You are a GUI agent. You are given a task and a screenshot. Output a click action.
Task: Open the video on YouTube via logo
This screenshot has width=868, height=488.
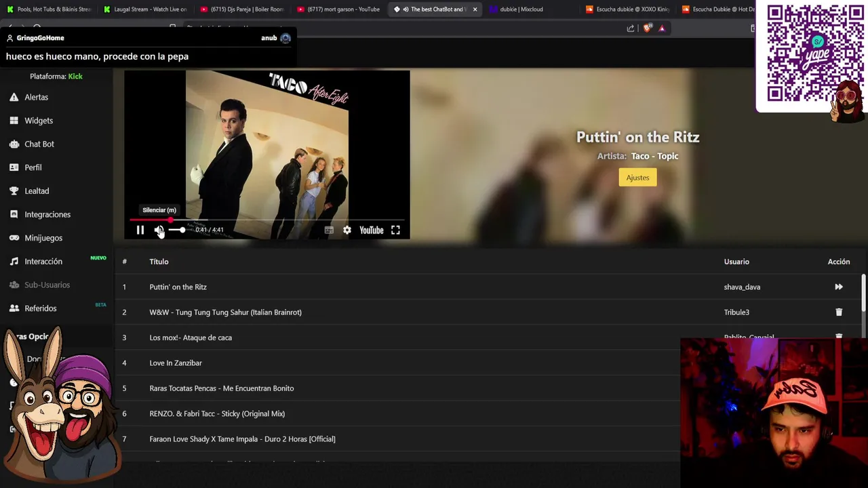tap(372, 230)
